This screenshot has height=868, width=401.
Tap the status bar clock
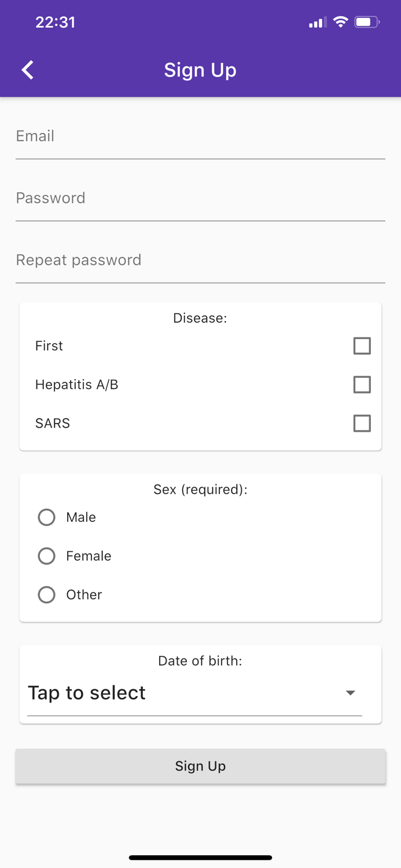pyautogui.click(x=56, y=23)
